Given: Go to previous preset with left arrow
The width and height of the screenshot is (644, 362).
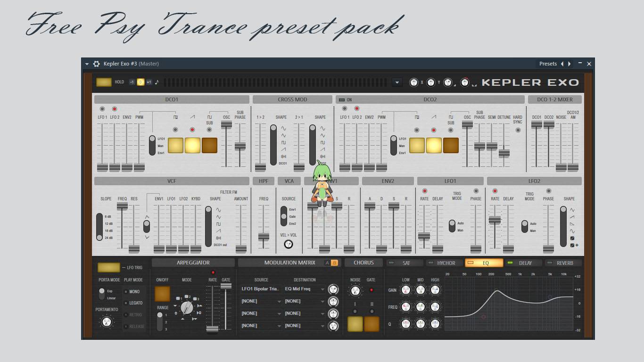Looking at the screenshot, I should pyautogui.click(x=562, y=64).
